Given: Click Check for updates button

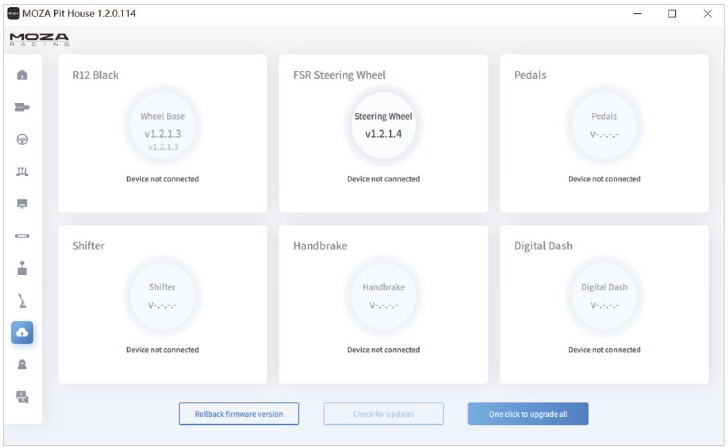Looking at the screenshot, I should point(383,414).
